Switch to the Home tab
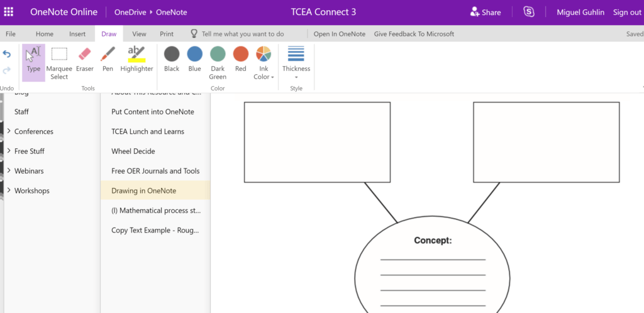 click(x=45, y=34)
